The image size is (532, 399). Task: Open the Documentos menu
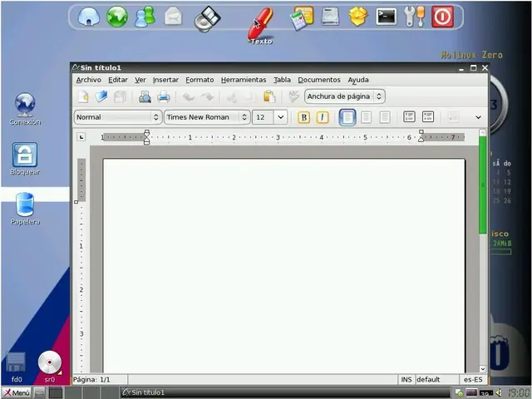319,80
